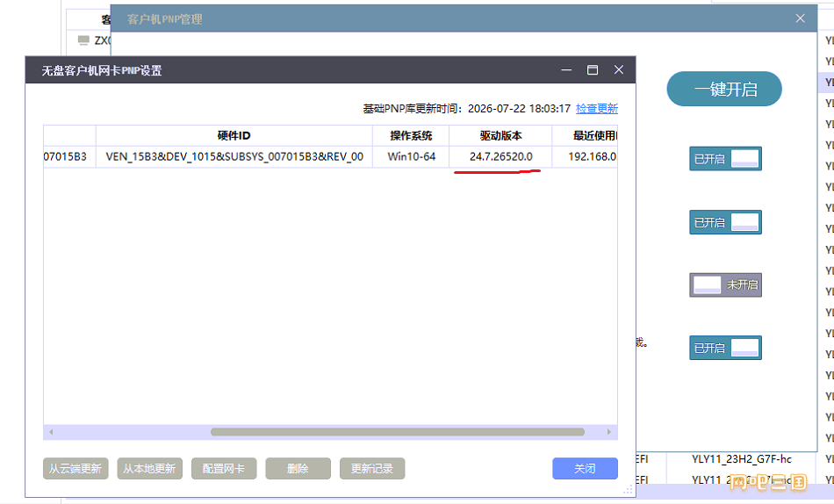The image size is (834, 504).
Task: Click the left scroll arrow of table
Action: coord(51,432)
